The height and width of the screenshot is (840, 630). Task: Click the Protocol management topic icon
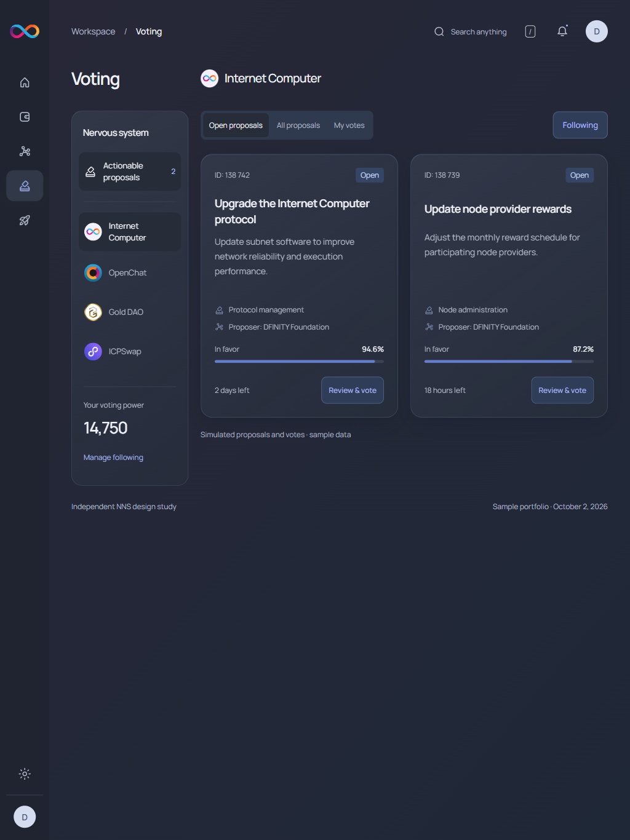[x=219, y=310]
